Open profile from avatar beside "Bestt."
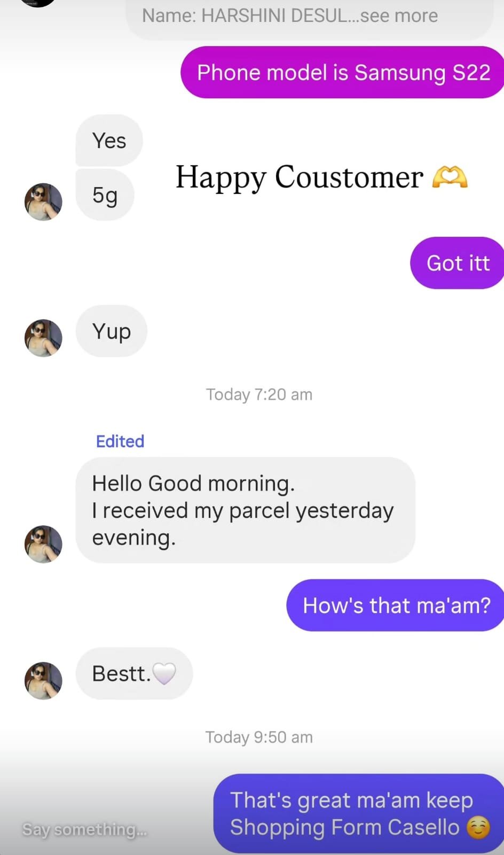Image resolution: width=504 pixels, height=855 pixels. (x=43, y=681)
